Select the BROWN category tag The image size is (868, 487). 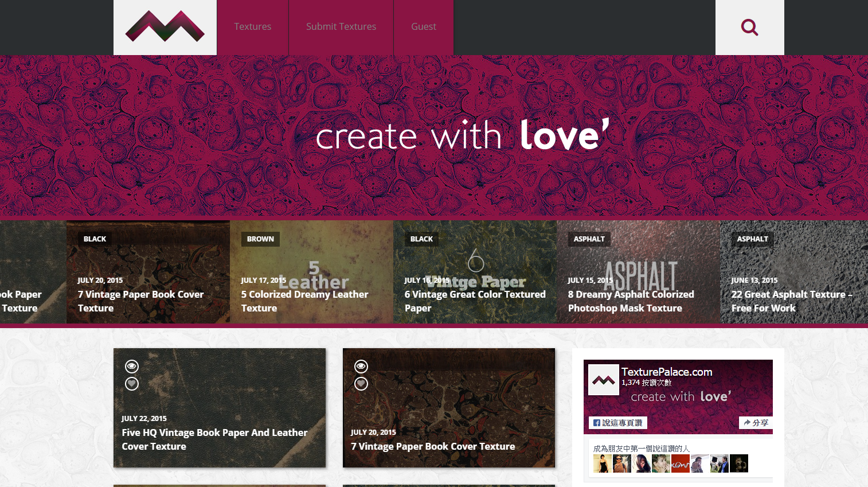[260, 239]
